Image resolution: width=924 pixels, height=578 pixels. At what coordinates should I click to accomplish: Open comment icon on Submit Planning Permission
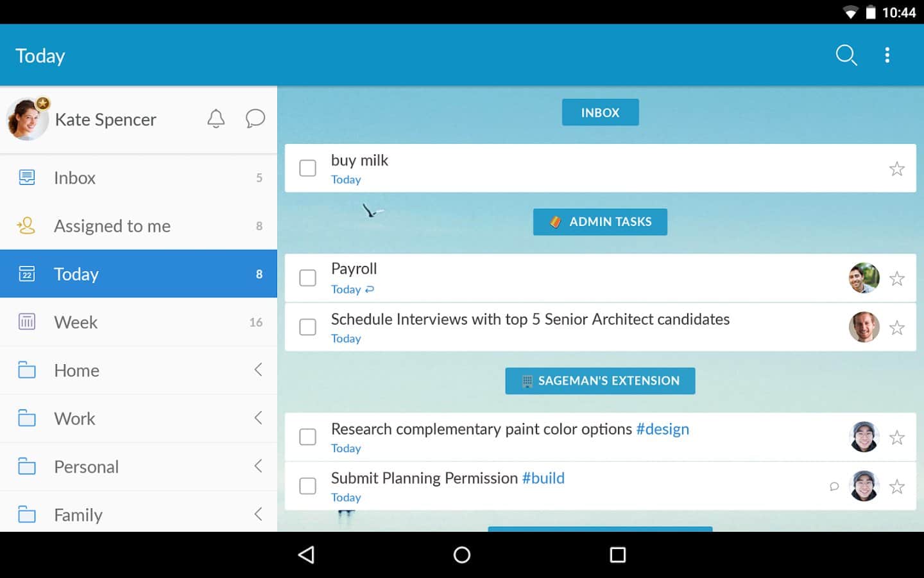click(834, 487)
